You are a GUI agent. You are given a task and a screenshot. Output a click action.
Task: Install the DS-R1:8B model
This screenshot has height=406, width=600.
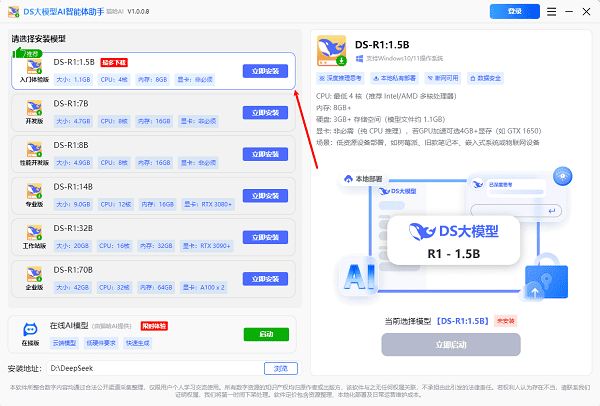click(x=265, y=154)
